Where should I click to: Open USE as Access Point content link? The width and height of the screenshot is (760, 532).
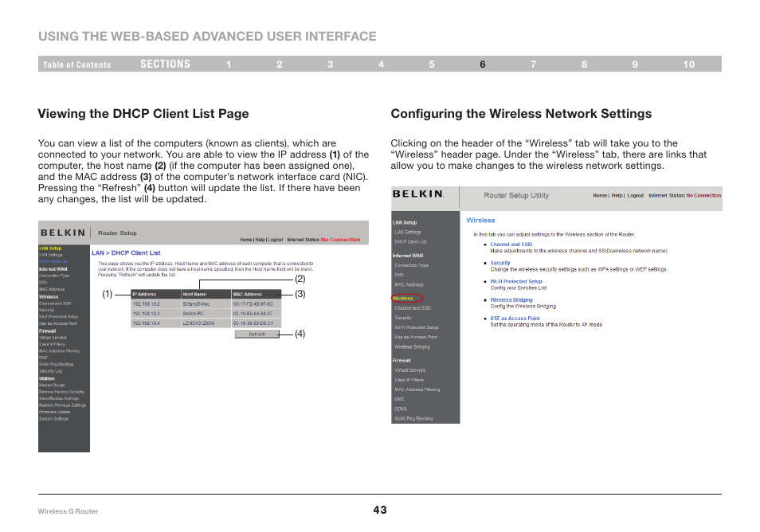point(515,319)
